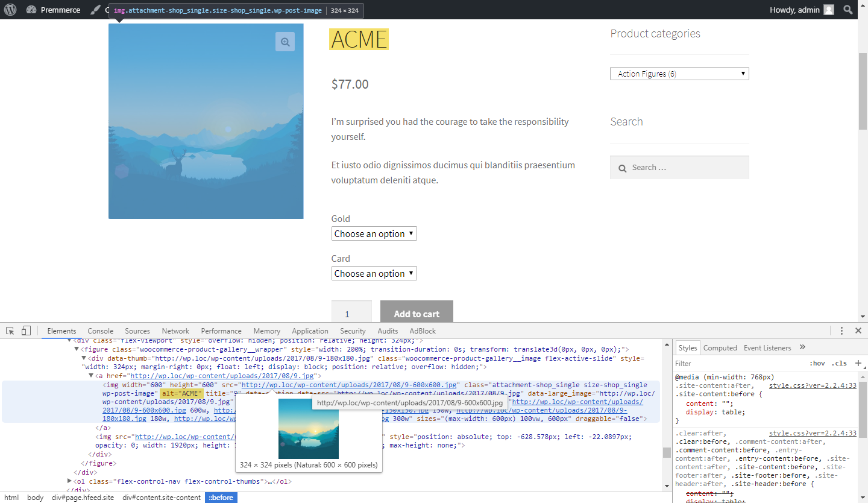Click the quantity input field
The width and height of the screenshot is (868, 503).
point(351,311)
